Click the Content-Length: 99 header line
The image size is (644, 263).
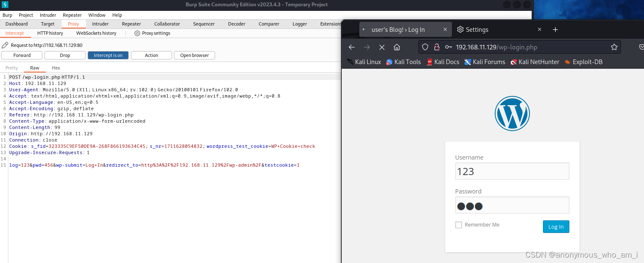click(x=35, y=127)
